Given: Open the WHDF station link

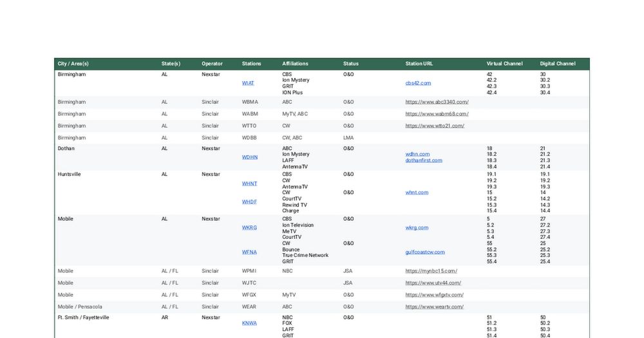Looking at the screenshot, I should pyautogui.click(x=249, y=202).
